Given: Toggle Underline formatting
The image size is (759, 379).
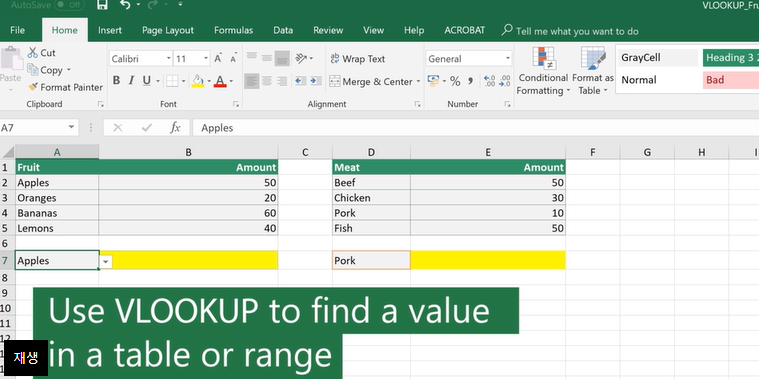Looking at the screenshot, I should 147,80.
